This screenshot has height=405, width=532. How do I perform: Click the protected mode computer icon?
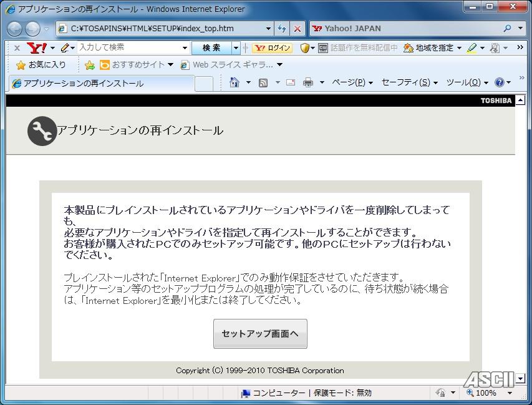246,394
